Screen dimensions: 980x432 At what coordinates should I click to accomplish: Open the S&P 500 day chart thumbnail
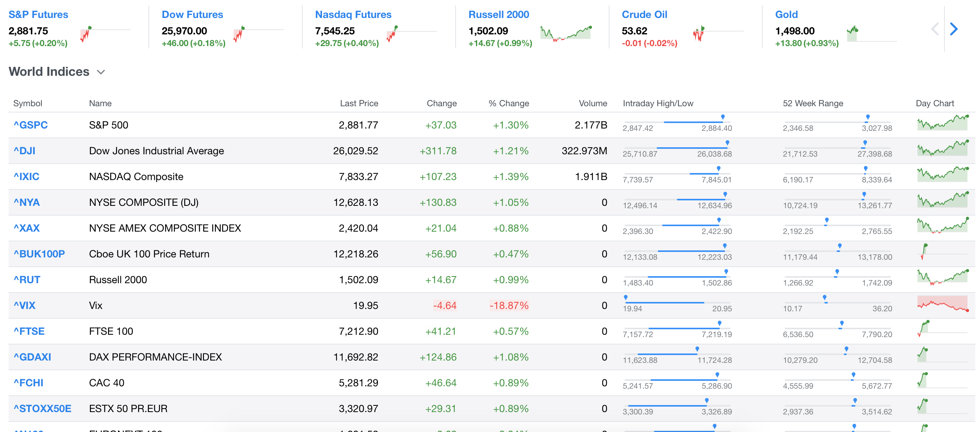click(x=942, y=123)
